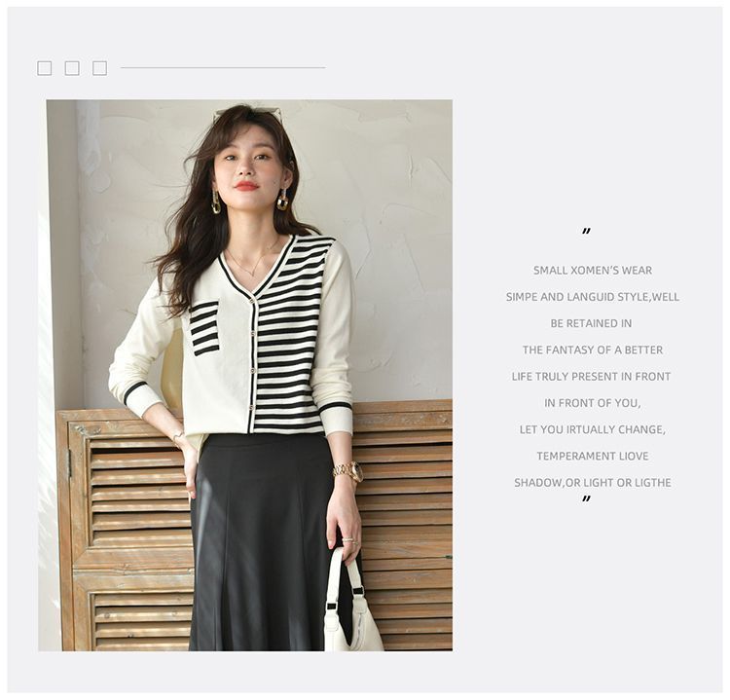Click the first empty square box
730x700 pixels.
coord(44,68)
